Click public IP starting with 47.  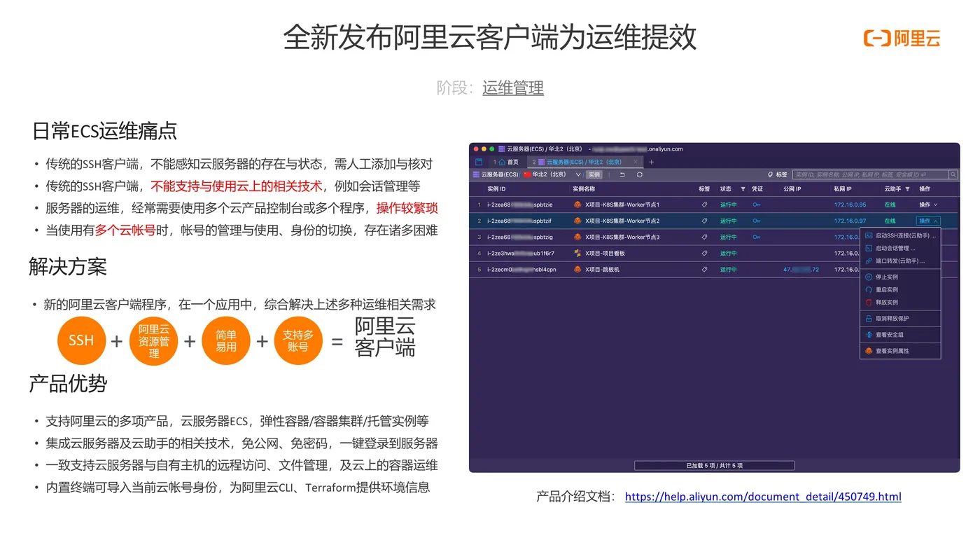801,269
